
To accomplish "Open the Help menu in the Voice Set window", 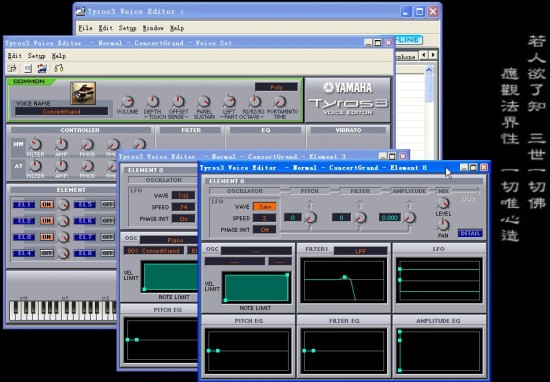I will (x=59, y=56).
